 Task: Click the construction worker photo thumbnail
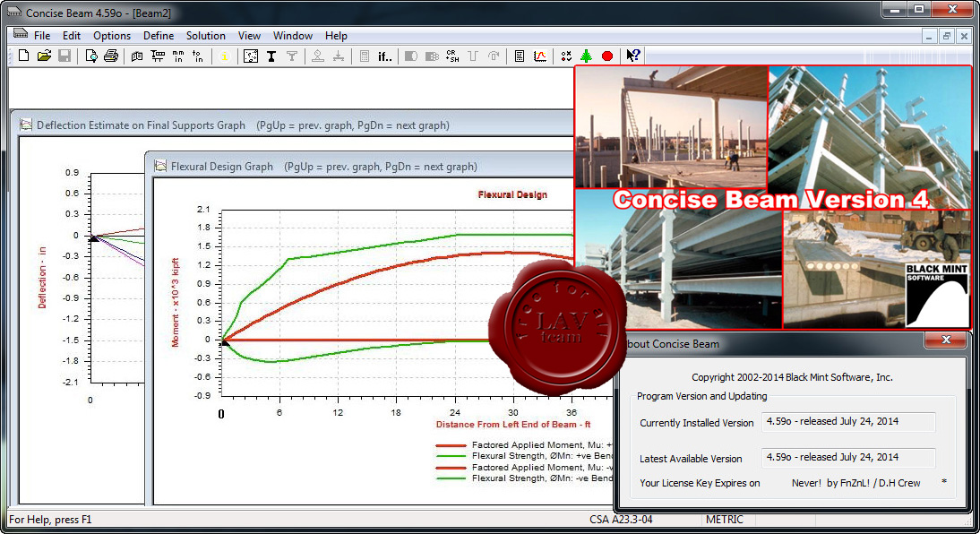click(671, 127)
